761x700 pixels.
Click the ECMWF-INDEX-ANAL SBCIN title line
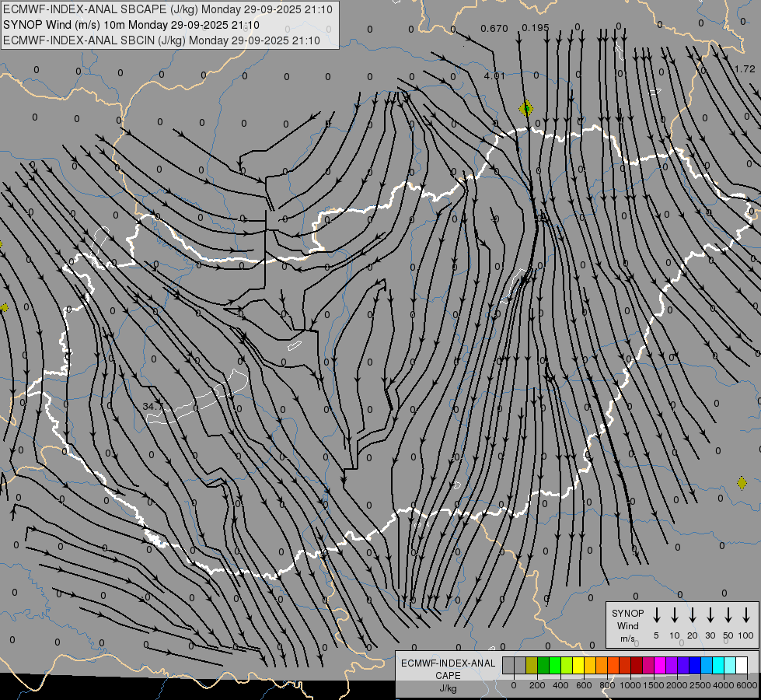(162, 40)
